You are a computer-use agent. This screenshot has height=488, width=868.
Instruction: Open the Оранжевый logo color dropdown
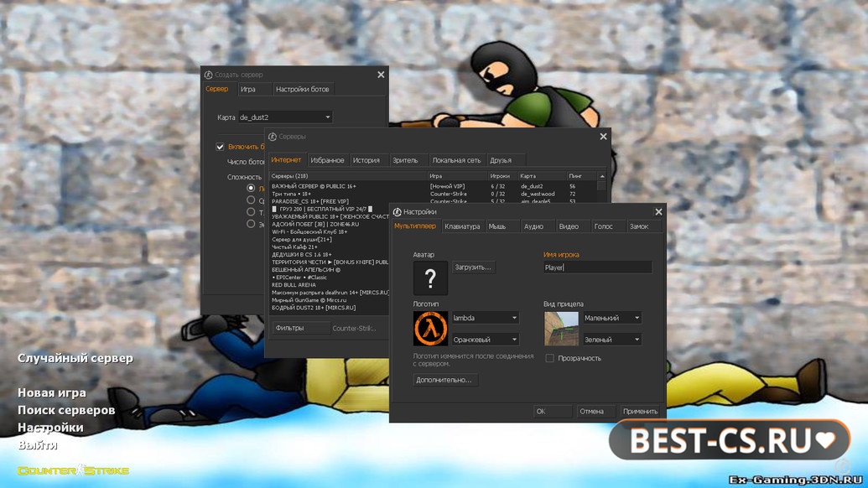tap(486, 339)
